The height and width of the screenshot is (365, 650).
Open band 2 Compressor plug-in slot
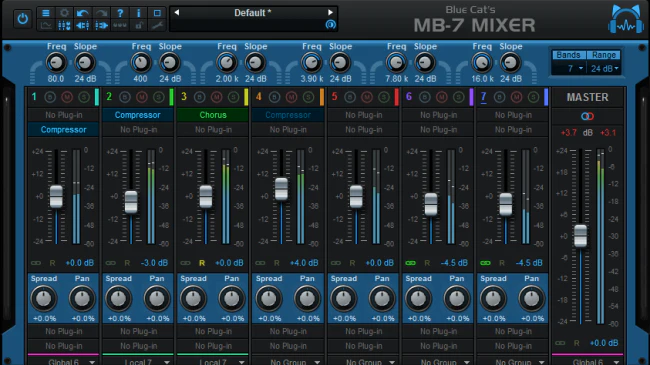click(138, 115)
